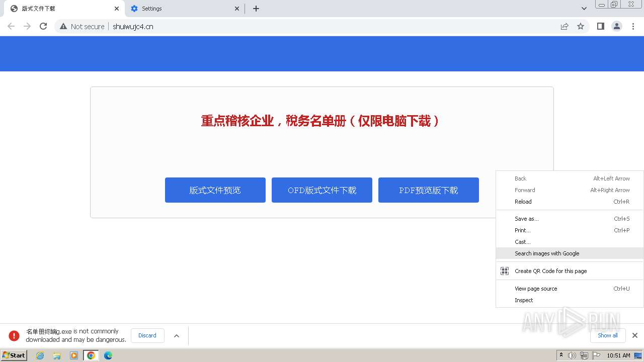Select View page source

click(x=570, y=289)
